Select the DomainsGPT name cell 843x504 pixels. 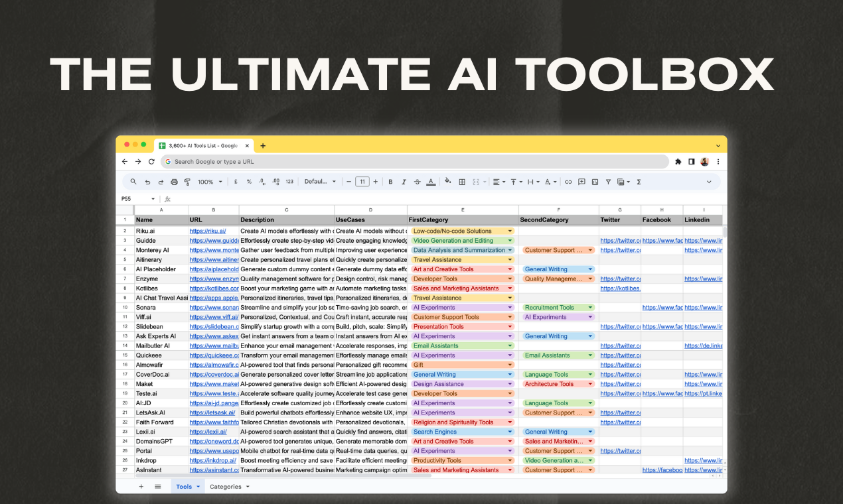(161, 441)
